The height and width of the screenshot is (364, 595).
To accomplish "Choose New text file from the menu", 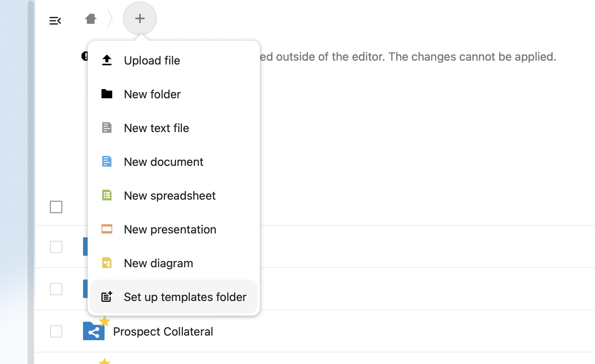I will (156, 128).
